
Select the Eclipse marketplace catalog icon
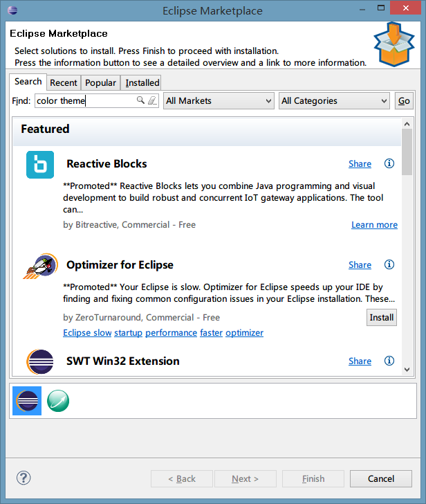[x=27, y=401]
